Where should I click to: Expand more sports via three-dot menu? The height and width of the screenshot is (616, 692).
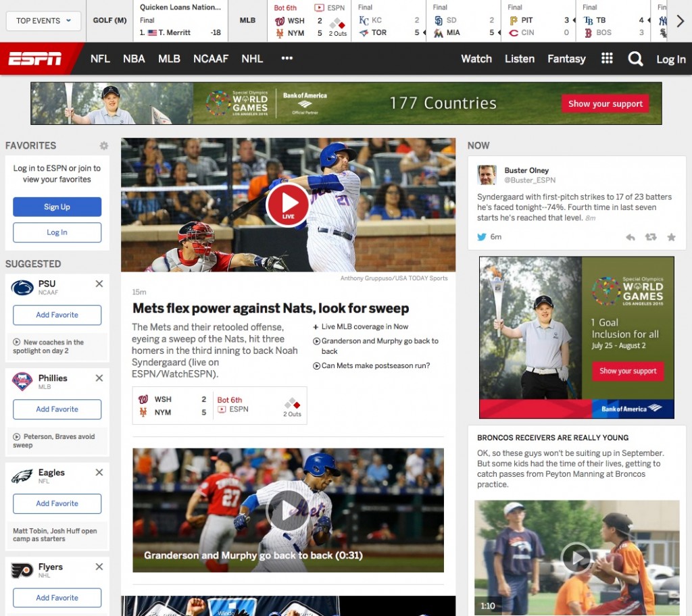pos(287,58)
